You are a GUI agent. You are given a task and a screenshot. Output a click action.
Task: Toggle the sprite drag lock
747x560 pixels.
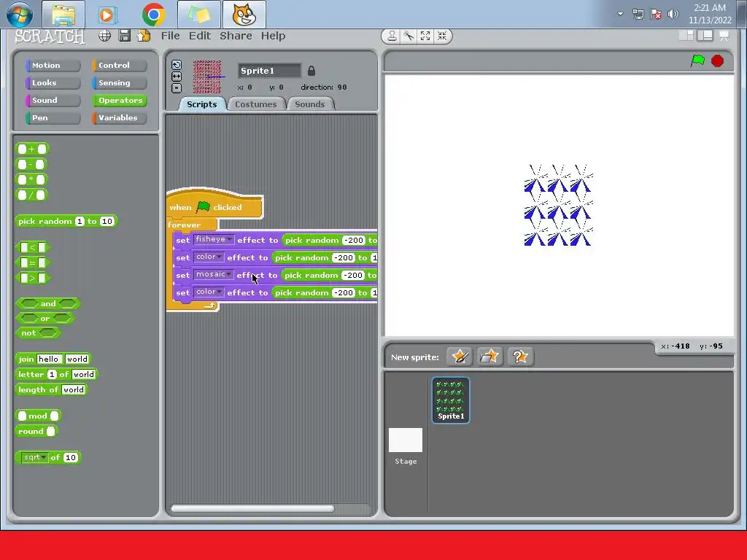pos(311,71)
